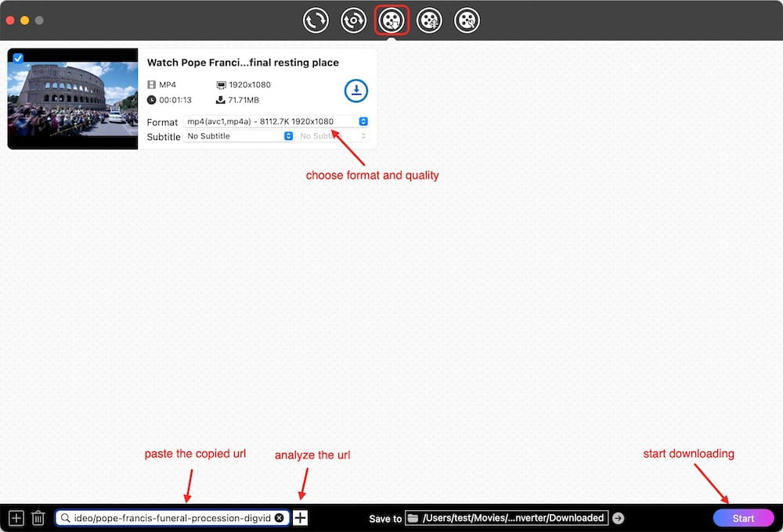Viewport: 783px width, 532px height.
Task: Minimize the window with the yellow button
Action: coord(24,20)
